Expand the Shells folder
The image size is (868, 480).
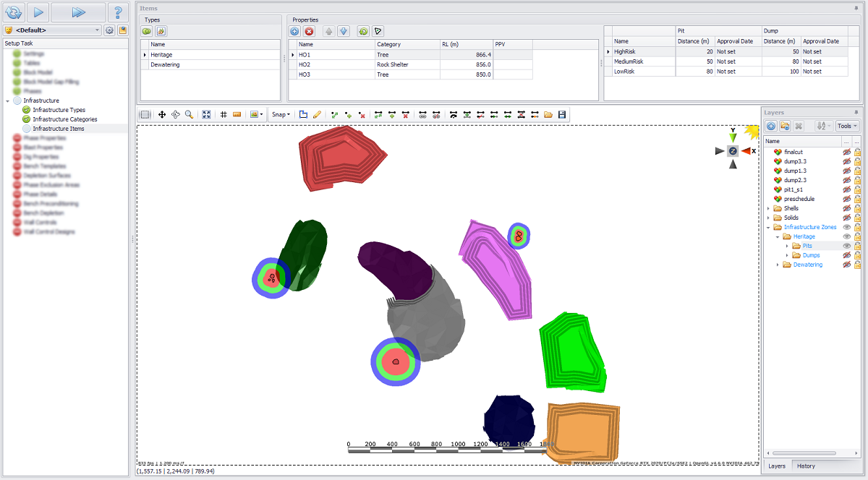point(768,208)
